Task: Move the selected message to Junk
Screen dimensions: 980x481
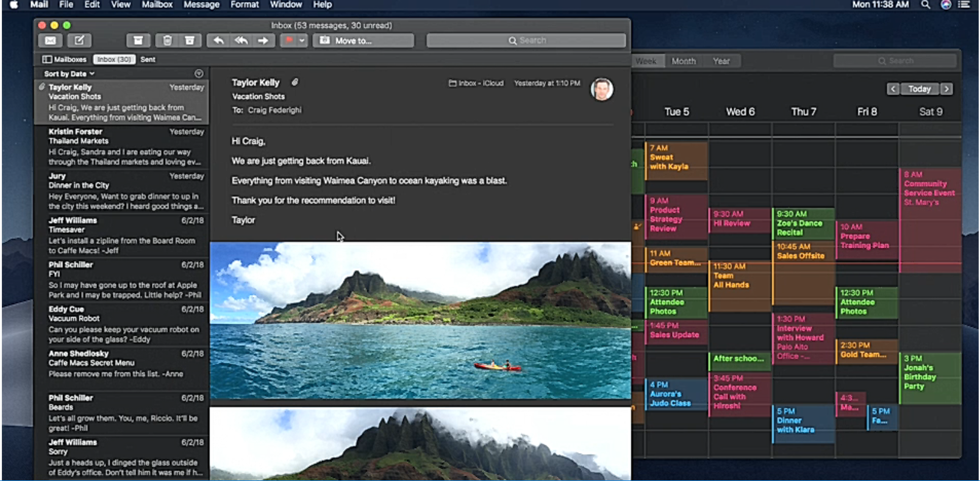Action: pos(190,40)
